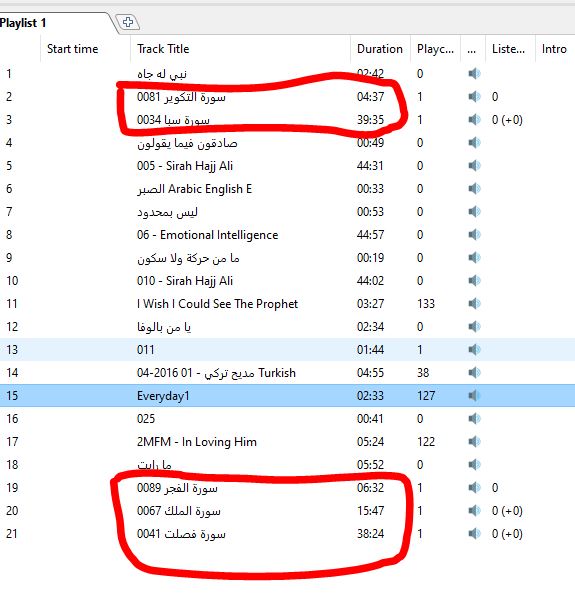Click the Playcount column header
The height and width of the screenshot is (610, 575).
click(x=435, y=49)
